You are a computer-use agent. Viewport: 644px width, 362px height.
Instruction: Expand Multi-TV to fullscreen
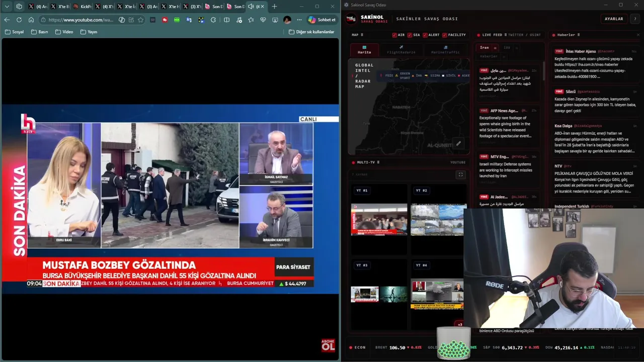pyautogui.click(x=460, y=174)
